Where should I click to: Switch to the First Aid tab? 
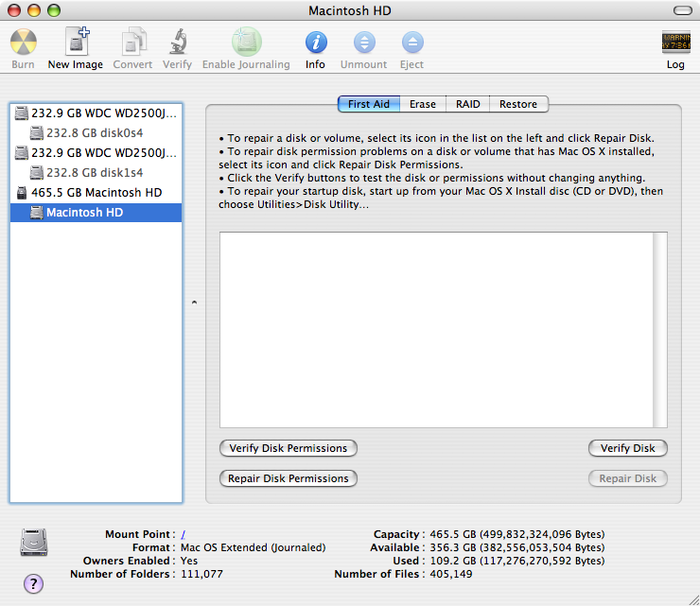click(369, 104)
